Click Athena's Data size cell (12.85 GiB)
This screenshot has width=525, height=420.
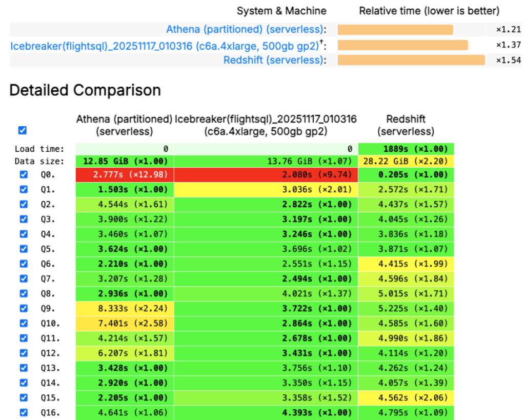123,159
